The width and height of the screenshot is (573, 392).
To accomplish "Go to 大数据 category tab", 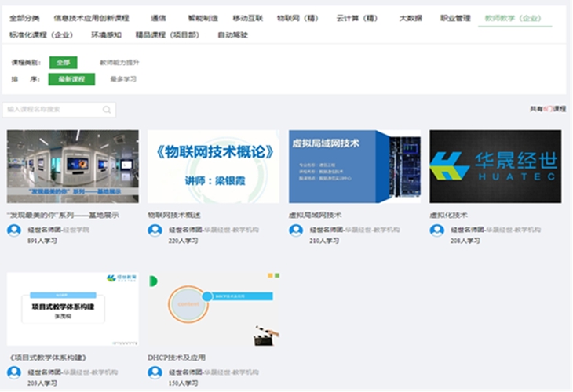I will [411, 18].
